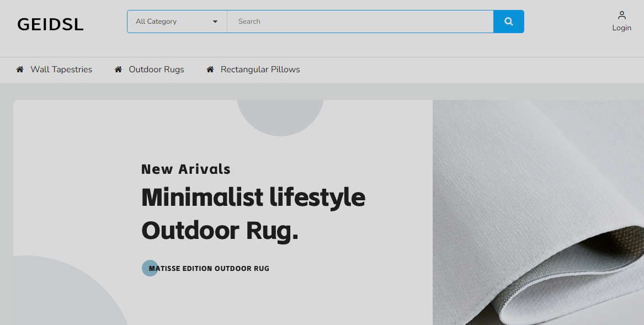This screenshot has width=644, height=325.
Task: Click the rolled rug banner image
Action: (x=538, y=212)
